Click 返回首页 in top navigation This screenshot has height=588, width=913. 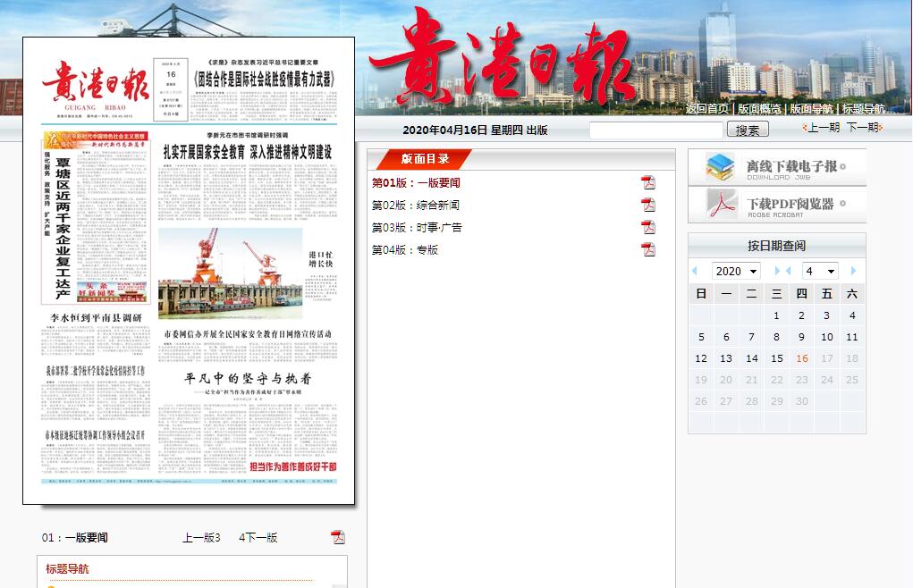pyautogui.click(x=706, y=109)
